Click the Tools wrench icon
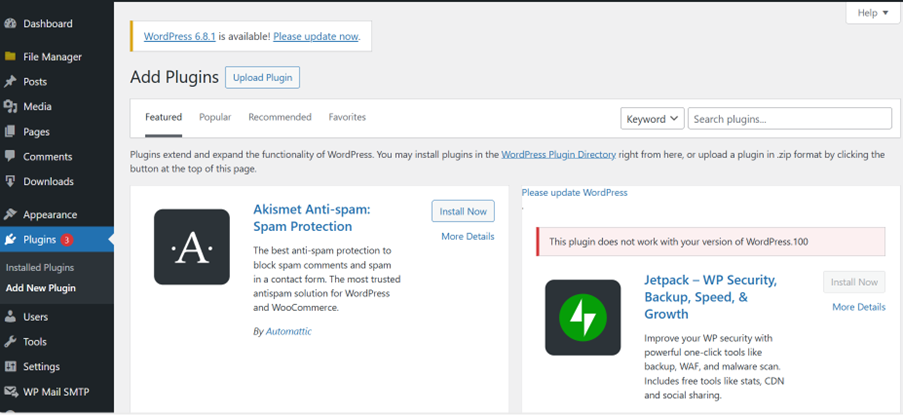Image resolution: width=903 pixels, height=415 pixels. click(x=10, y=342)
